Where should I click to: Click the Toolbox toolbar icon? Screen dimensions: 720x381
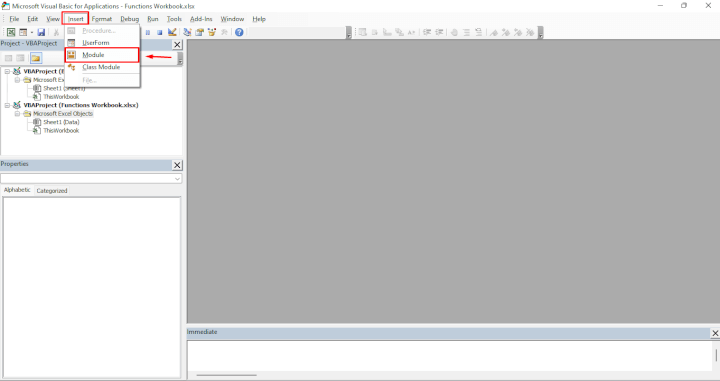224,32
